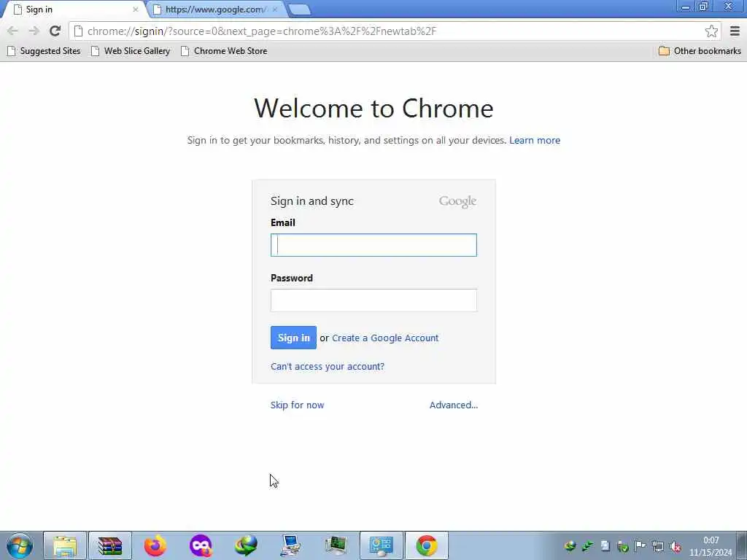
Task: Open Chrome Web Store bookmark
Action: (224, 51)
